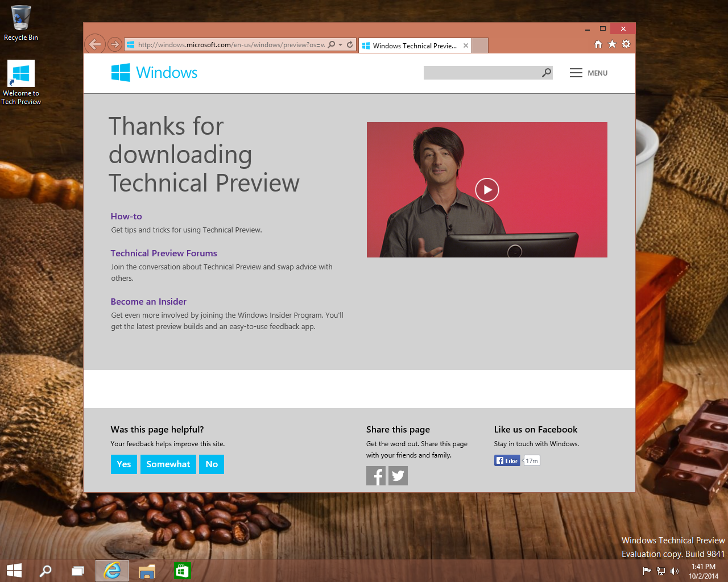The height and width of the screenshot is (582, 728).
Task: Go back using the browser back arrow
Action: click(95, 44)
